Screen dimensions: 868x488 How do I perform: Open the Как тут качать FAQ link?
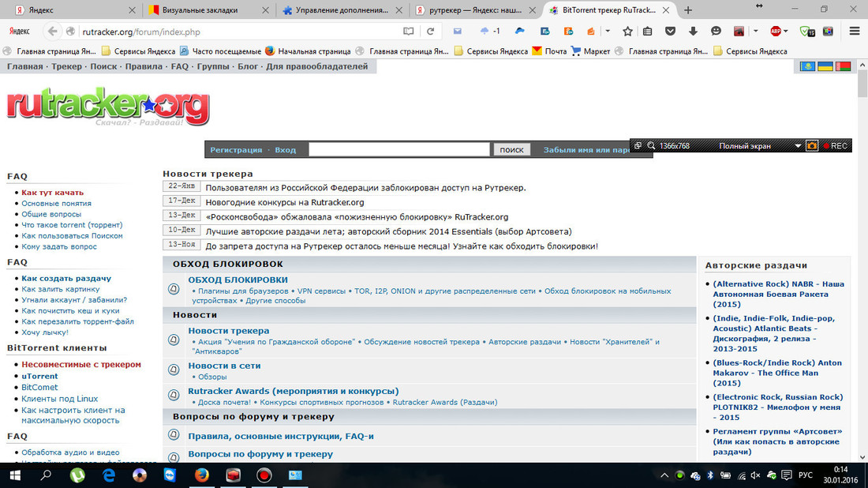53,193
